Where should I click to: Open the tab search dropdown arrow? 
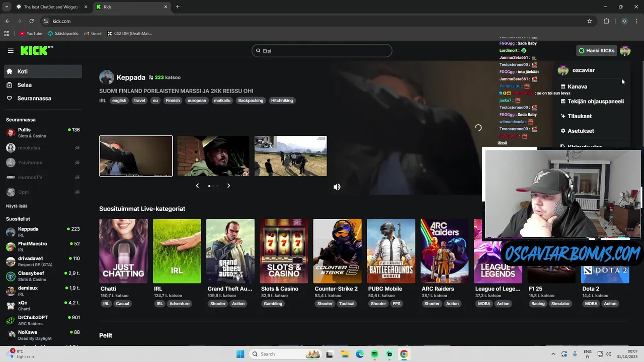click(6, 7)
